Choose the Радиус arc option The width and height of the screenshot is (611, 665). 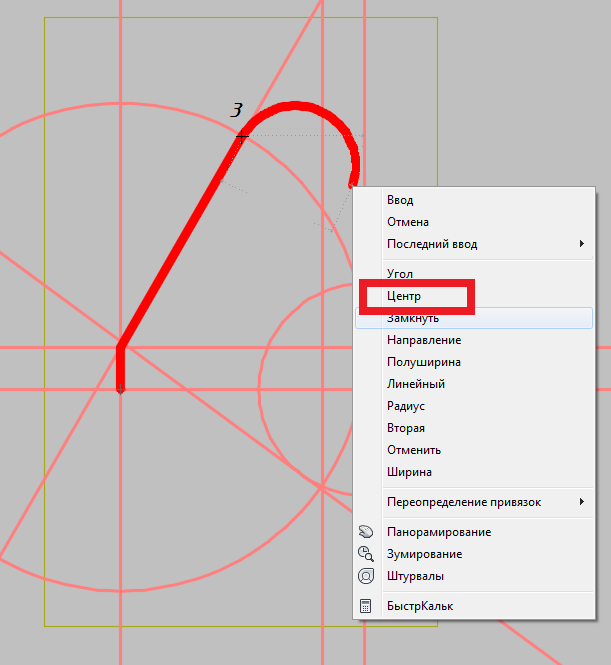[x=406, y=406]
